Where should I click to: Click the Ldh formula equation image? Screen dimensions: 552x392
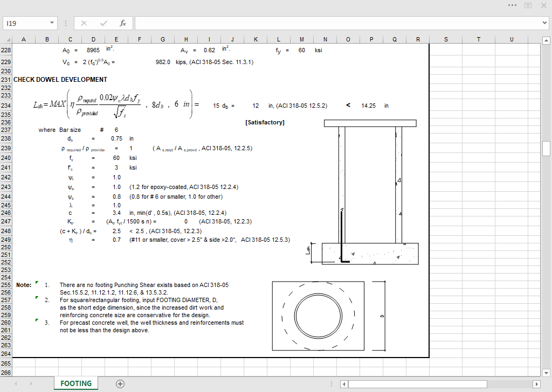(116, 104)
